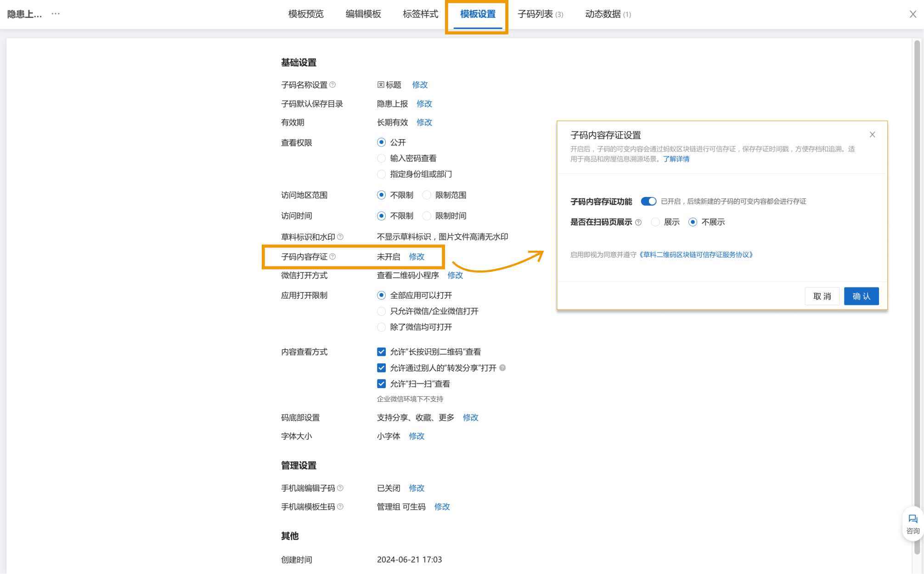
Task: Select the 展示 radio option
Action: pos(656,222)
